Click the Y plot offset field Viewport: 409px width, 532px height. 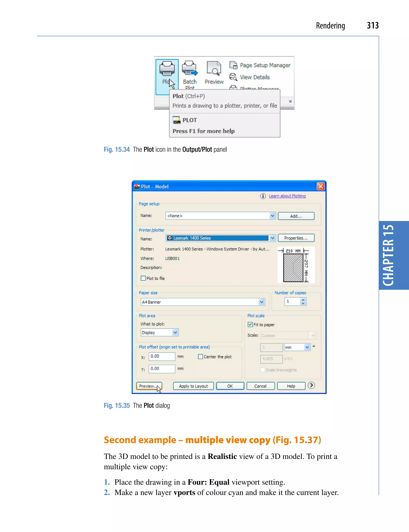[162, 369]
